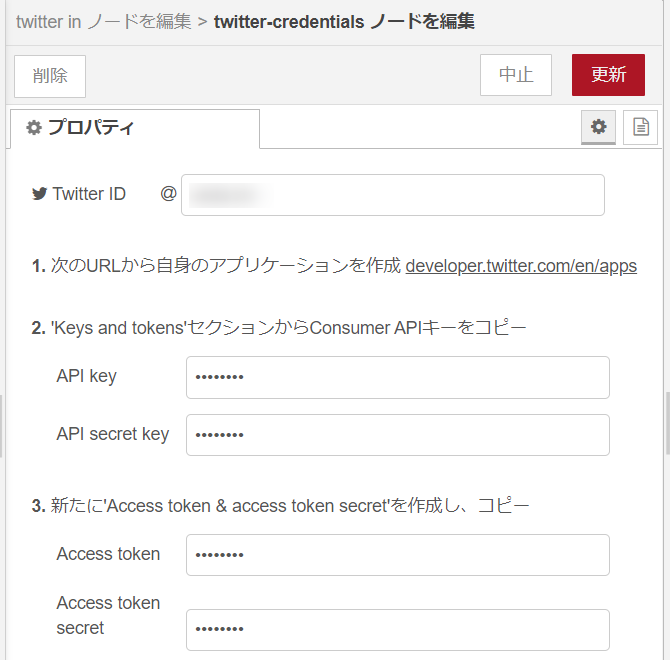Screen dimensions: 670x660
Task: Click the 'Access token secret' label
Action: [108, 615]
